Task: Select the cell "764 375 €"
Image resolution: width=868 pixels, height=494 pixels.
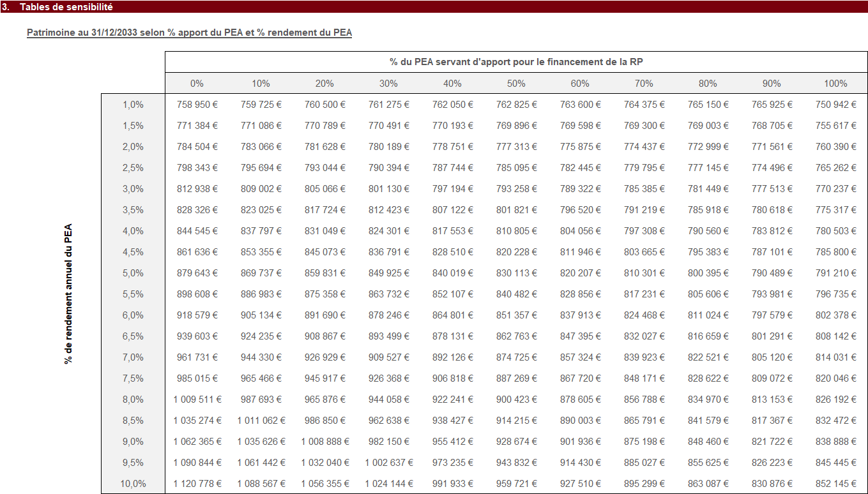Action: coord(644,105)
